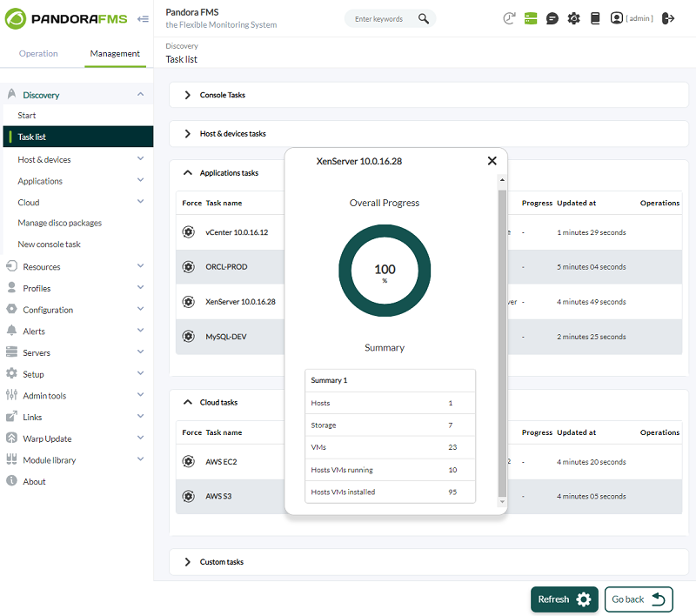The width and height of the screenshot is (696, 616).
Task: Open the chat messages bubble icon
Action: (x=552, y=18)
